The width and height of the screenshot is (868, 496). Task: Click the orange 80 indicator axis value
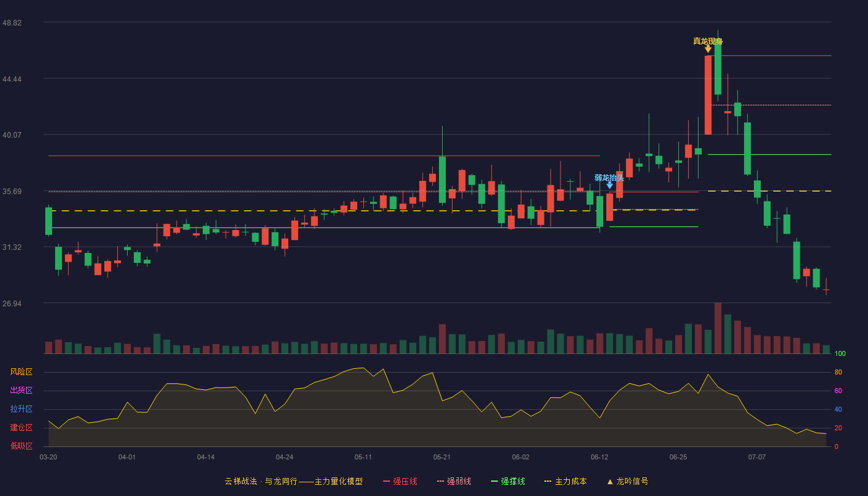(838, 372)
